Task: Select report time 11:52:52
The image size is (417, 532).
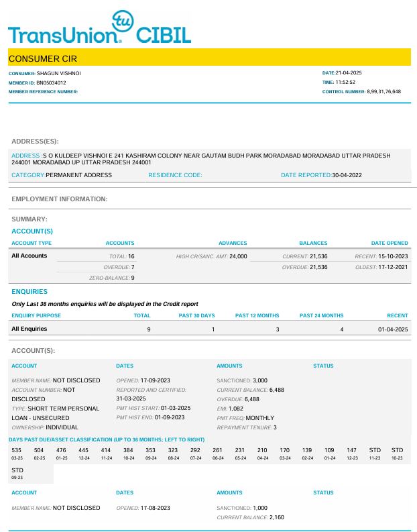Action: pos(345,82)
